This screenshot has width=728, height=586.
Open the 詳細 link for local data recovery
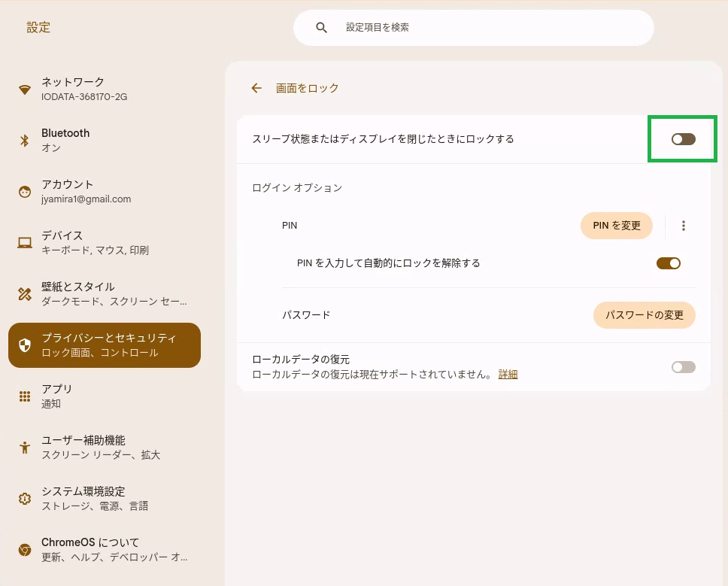(508, 375)
